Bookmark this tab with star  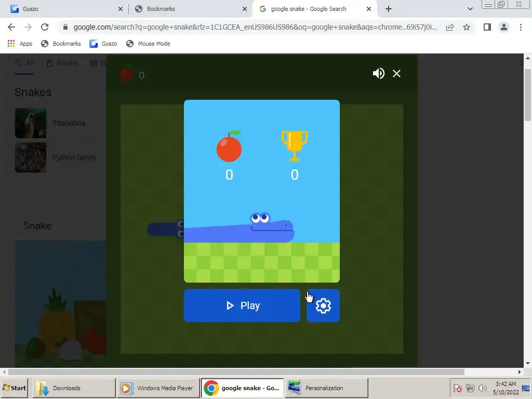click(467, 27)
